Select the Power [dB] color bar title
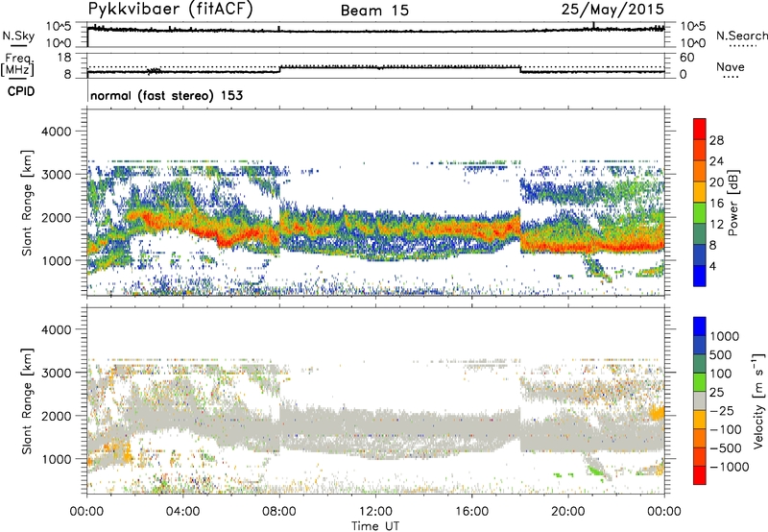Image resolution: width=768 pixels, height=532 pixels. (732, 203)
